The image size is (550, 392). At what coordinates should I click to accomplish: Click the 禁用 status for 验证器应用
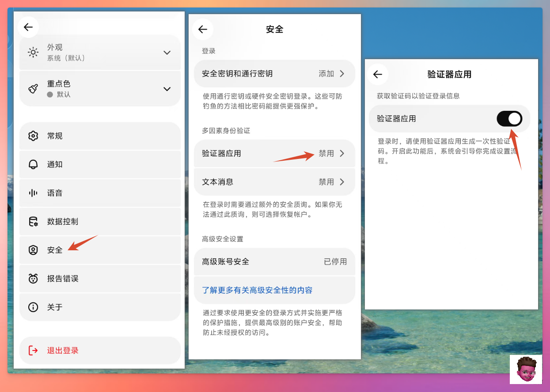326,154
